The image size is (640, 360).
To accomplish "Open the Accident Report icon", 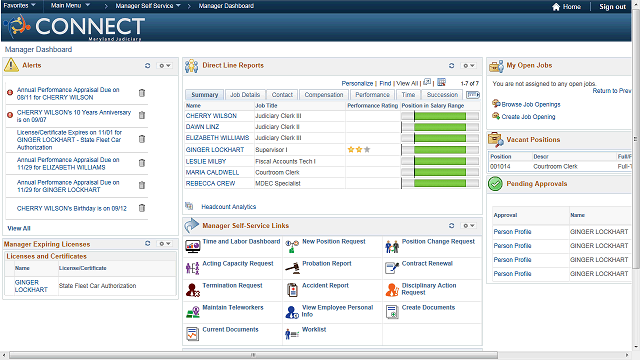I will (x=292, y=290).
